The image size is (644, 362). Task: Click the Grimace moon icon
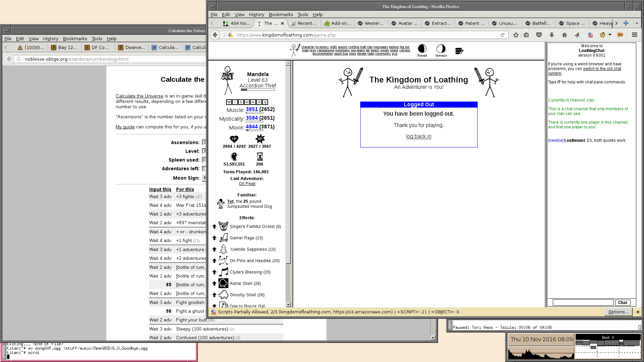tap(441, 49)
